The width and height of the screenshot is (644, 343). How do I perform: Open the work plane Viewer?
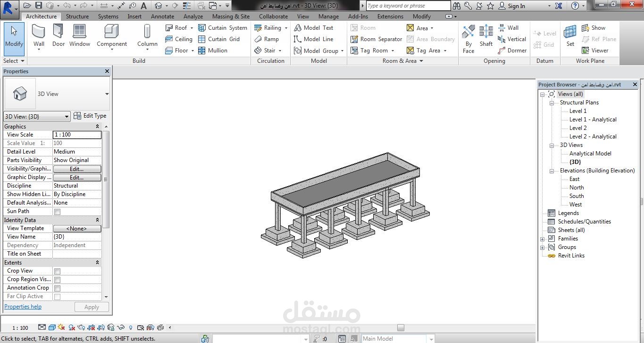[595, 51]
